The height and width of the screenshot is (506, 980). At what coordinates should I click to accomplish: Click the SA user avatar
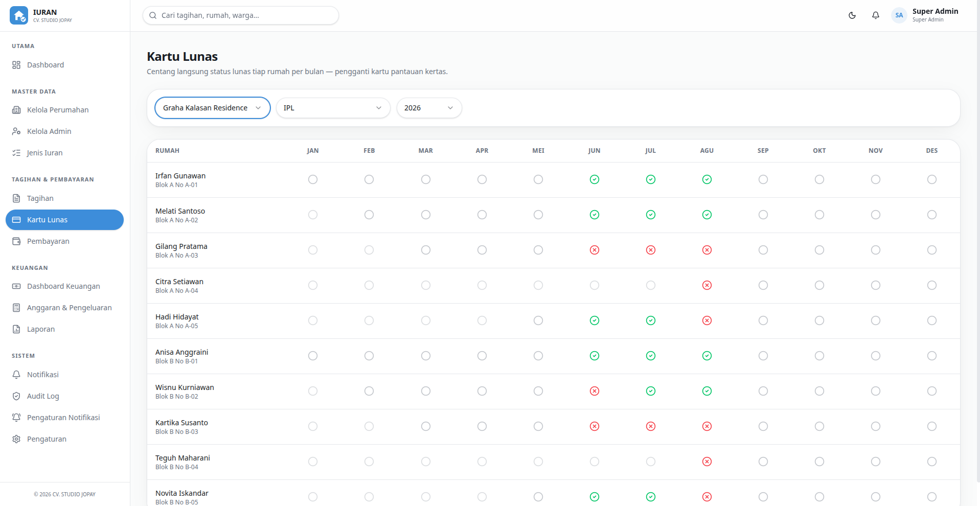coord(899,15)
